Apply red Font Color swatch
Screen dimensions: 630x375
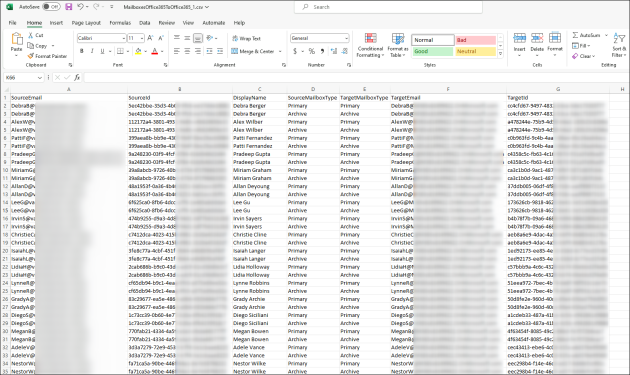click(x=155, y=51)
